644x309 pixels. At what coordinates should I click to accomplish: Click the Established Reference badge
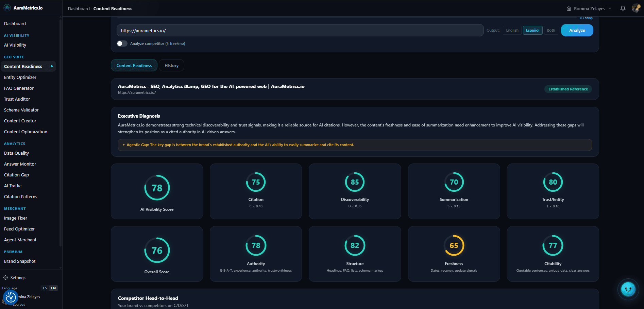(x=568, y=89)
